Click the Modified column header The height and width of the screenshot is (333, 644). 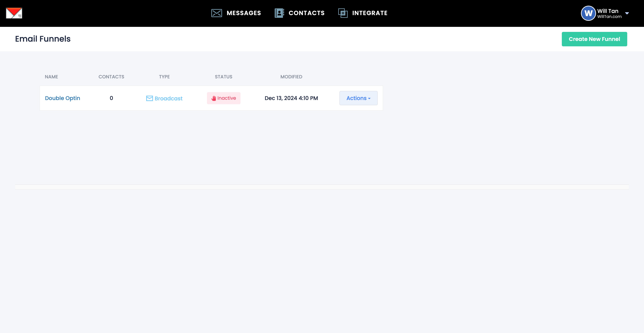pos(291,77)
